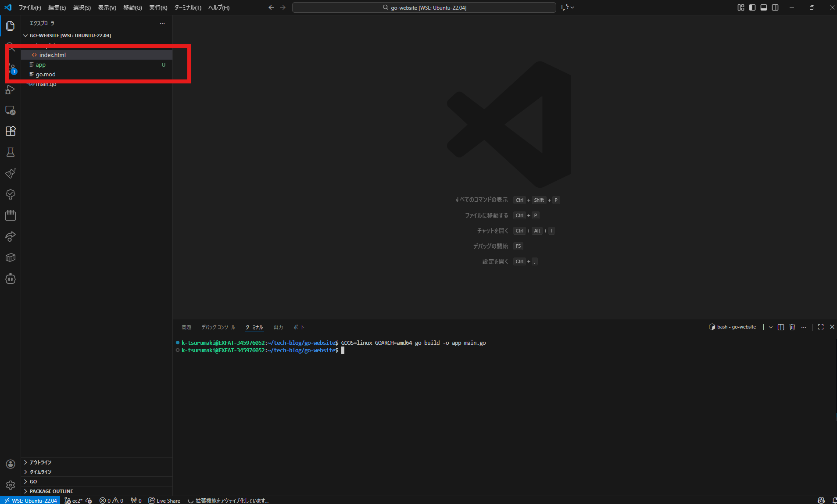Go back with the left arrow

coord(271,7)
